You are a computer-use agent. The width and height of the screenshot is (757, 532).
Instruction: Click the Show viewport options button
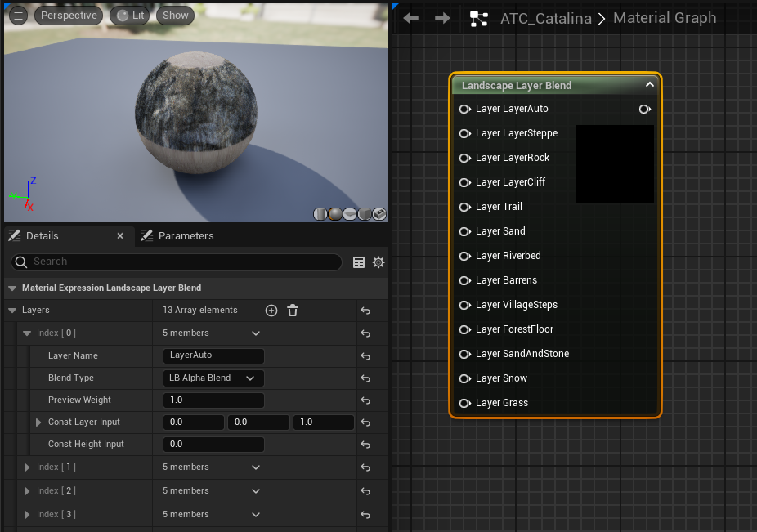click(x=175, y=16)
